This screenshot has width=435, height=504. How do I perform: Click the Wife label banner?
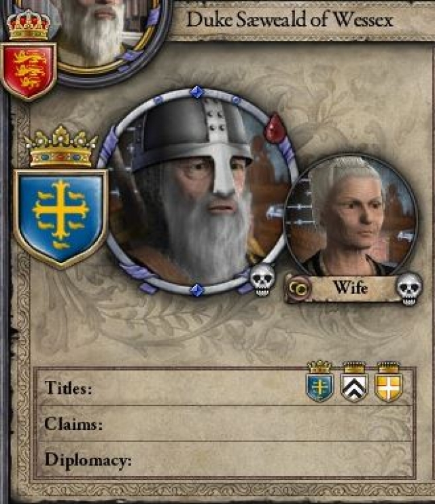point(350,287)
